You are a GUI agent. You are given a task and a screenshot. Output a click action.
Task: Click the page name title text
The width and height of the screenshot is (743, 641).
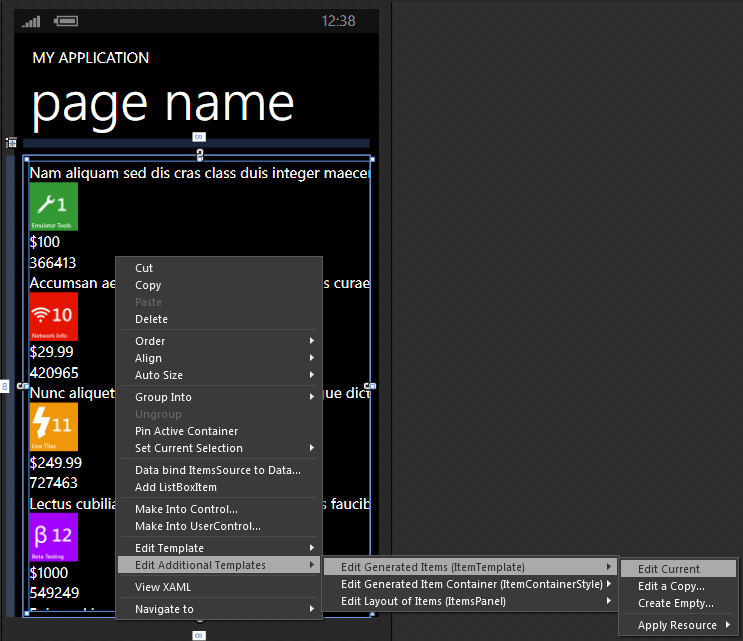tap(163, 103)
